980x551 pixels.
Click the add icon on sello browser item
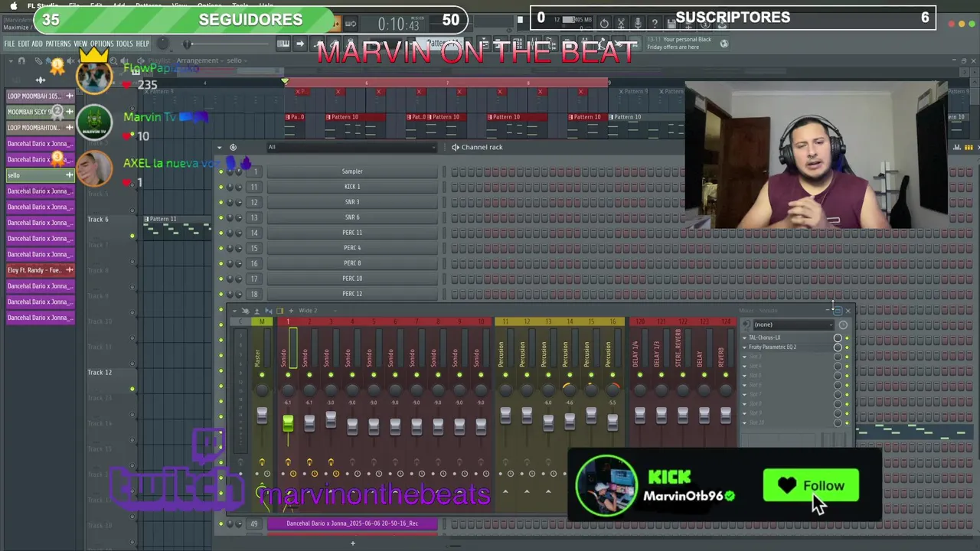69,175
